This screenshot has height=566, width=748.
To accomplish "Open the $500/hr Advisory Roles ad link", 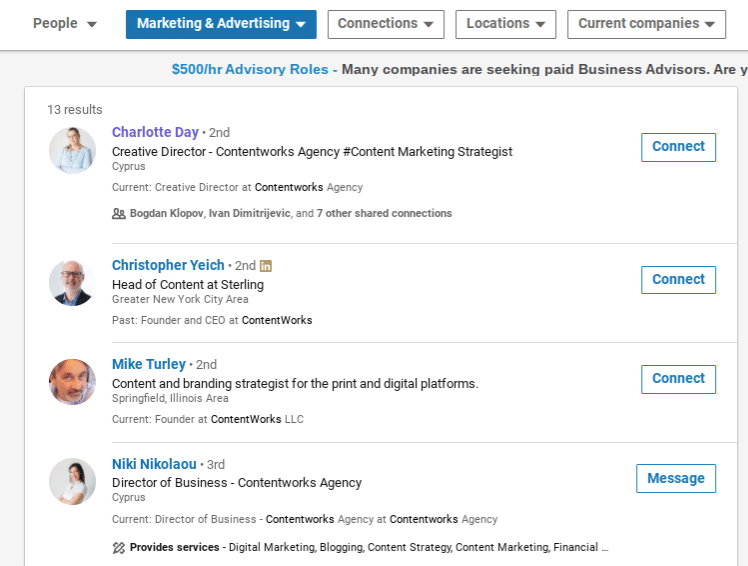I will click(250, 70).
